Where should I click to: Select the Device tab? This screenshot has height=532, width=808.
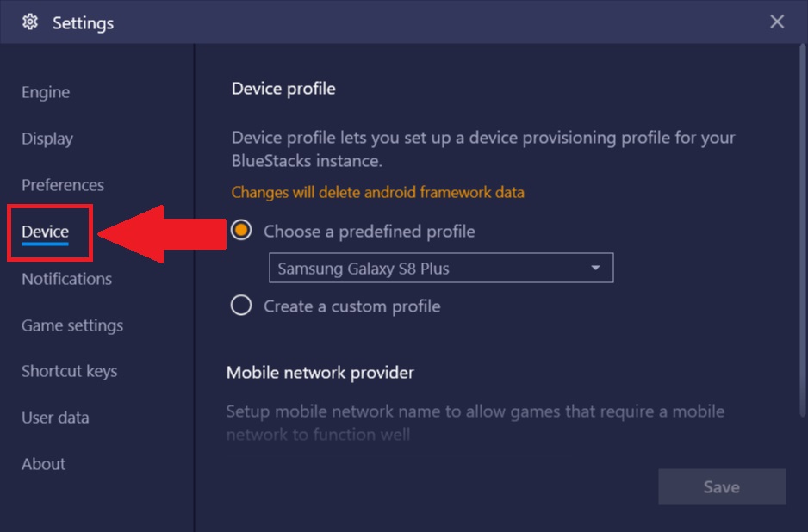coord(46,232)
